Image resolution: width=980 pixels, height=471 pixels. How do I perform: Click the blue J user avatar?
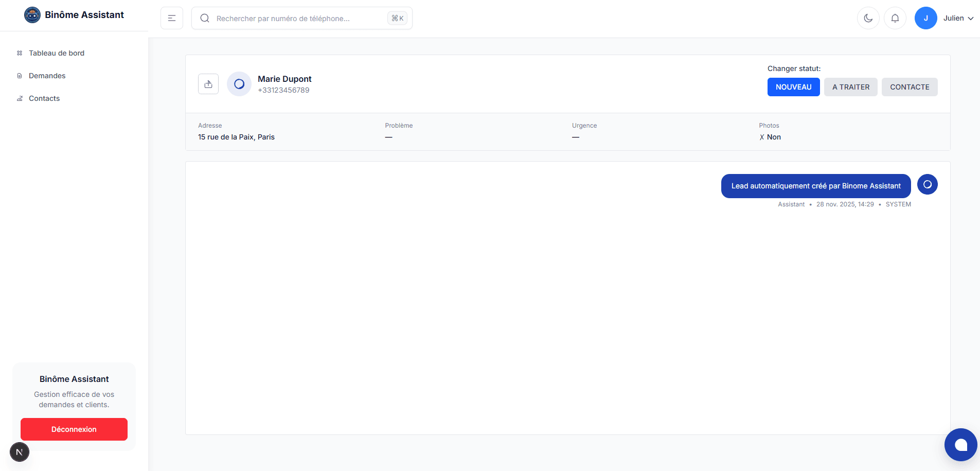pyautogui.click(x=925, y=18)
